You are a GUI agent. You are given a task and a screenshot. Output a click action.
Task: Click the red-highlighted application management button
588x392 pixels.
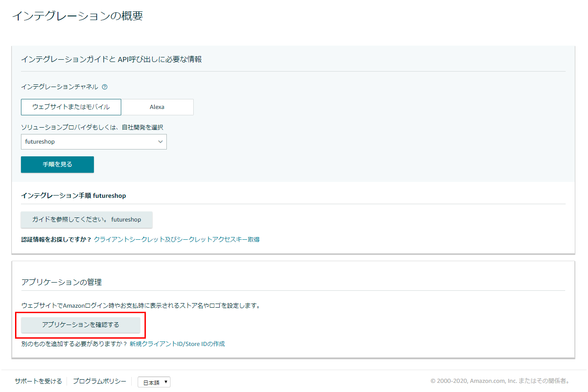pyautogui.click(x=82, y=325)
